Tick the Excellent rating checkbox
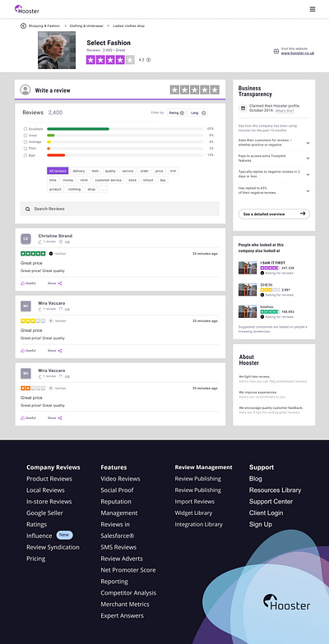 [x=25, y=129]
